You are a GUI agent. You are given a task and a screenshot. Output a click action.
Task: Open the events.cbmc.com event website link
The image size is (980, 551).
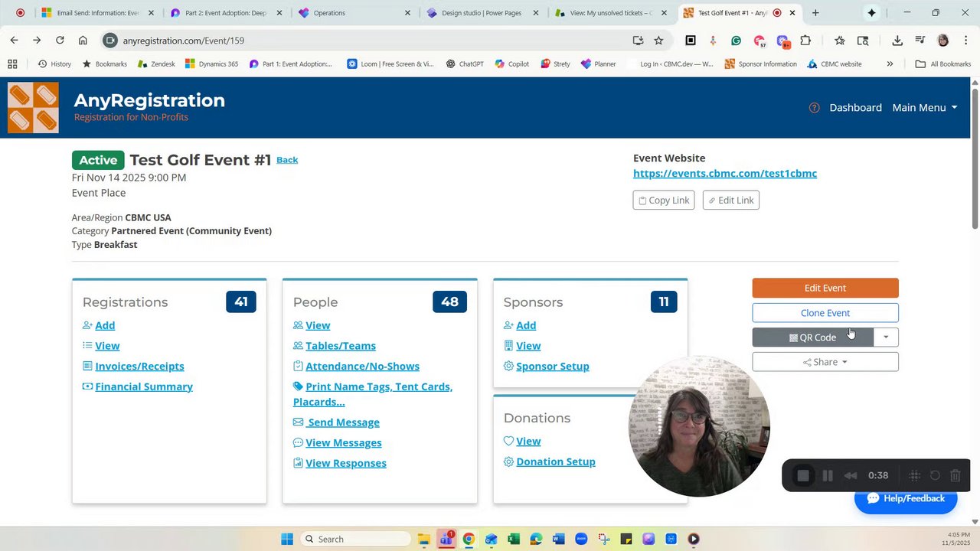(x=725, y=174)
